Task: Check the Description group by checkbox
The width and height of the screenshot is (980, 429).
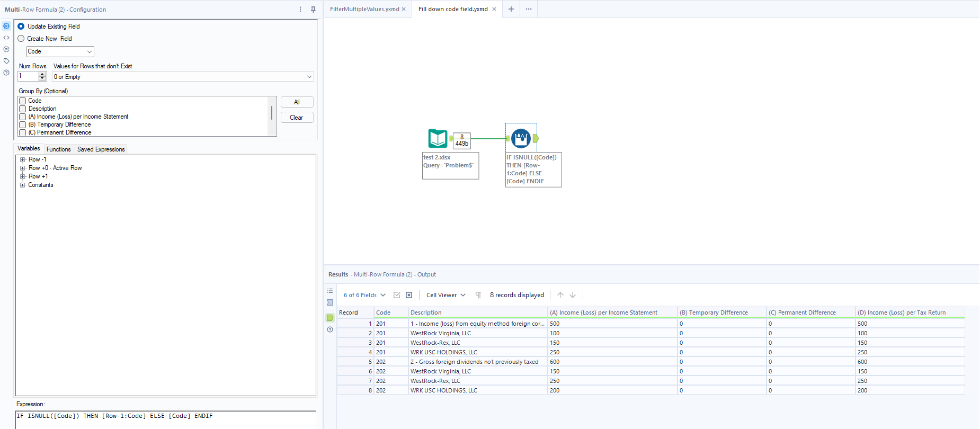Action: point(23,109)
